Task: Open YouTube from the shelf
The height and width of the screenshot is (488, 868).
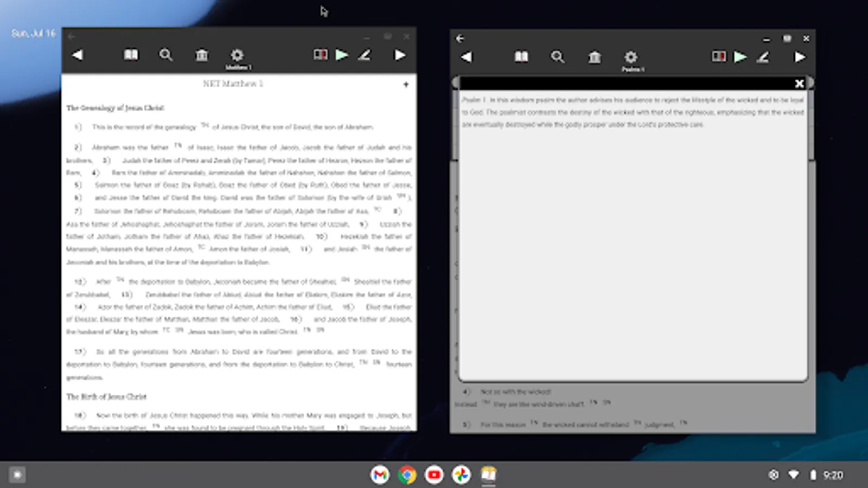Action: 434,475
